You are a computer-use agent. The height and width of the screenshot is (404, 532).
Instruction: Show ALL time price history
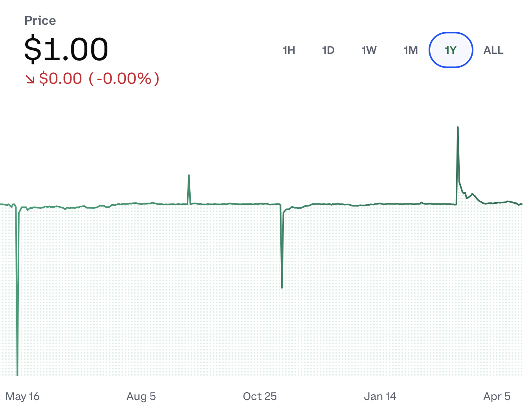[493, 50]
